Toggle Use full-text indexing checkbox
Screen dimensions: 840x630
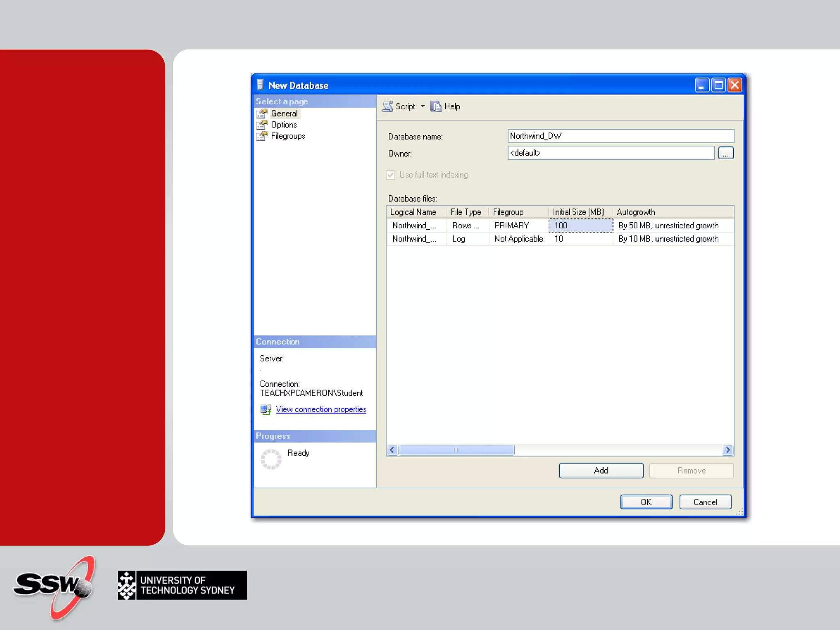click(391, 175)
